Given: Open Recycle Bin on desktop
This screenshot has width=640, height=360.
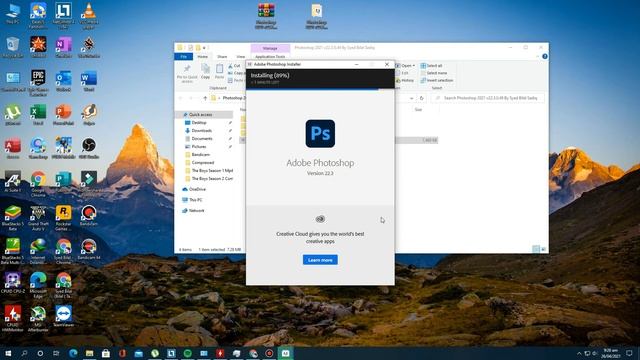Looking at the screenshot, I should (13, 47).
